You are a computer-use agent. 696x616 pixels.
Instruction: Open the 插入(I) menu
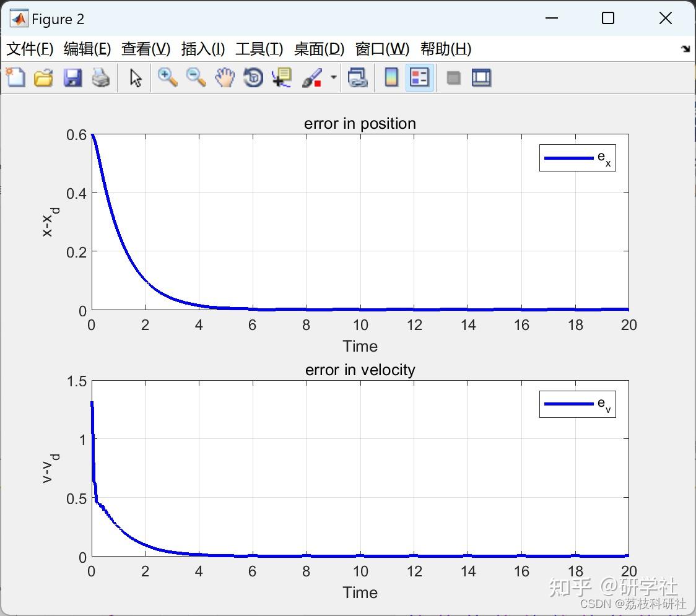203,49
